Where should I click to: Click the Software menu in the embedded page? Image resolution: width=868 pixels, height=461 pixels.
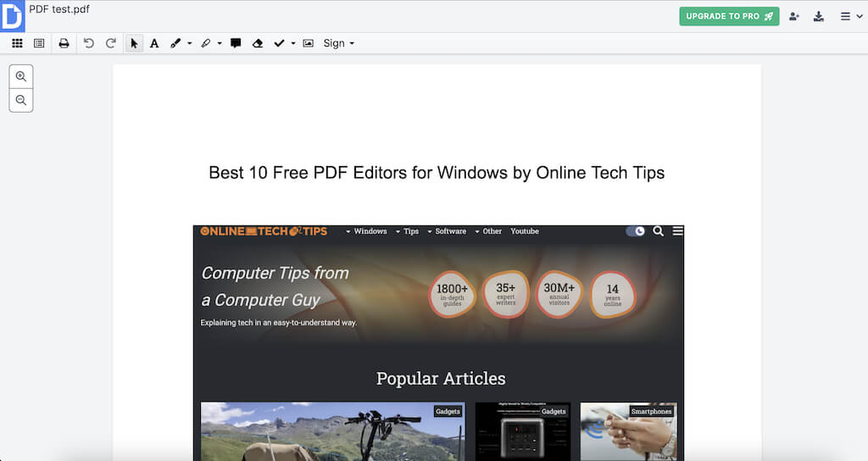tap(447, 231)
